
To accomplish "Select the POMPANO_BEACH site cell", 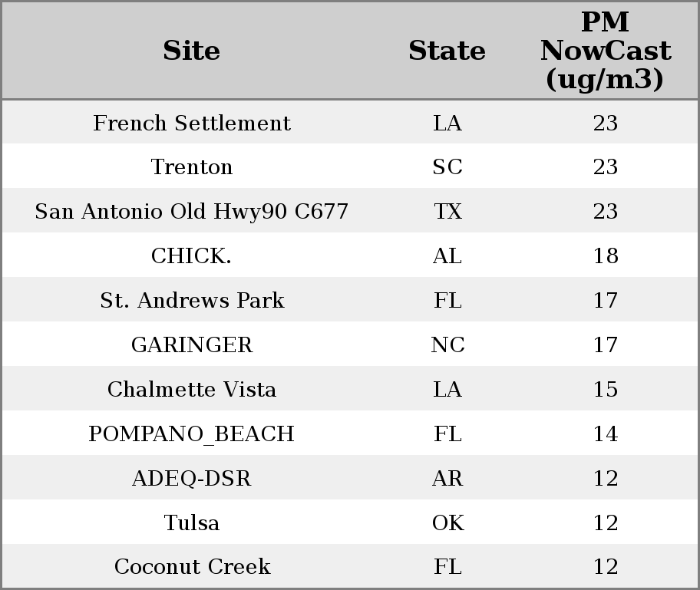I will pyautogui.click(x=192, y=434).
